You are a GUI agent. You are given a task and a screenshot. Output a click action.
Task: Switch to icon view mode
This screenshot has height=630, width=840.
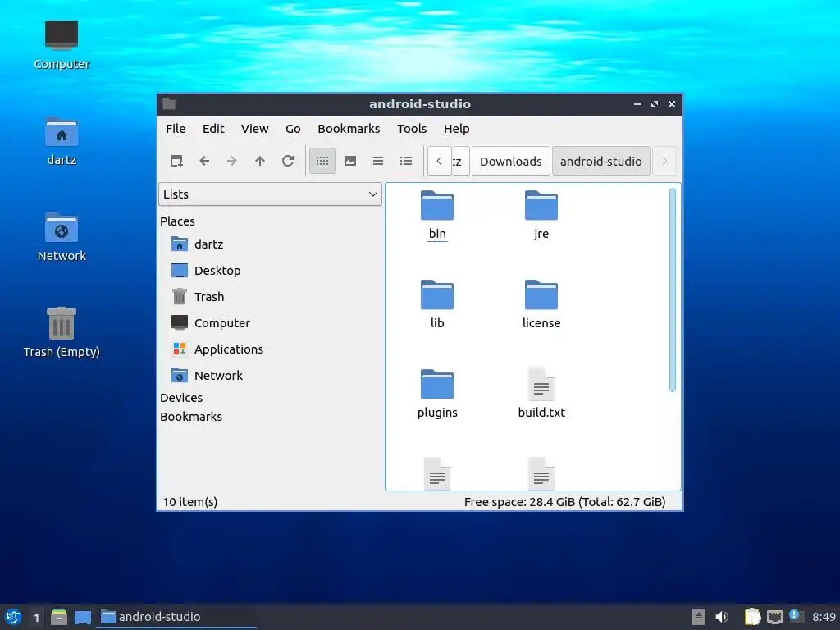tap(322, 161)
